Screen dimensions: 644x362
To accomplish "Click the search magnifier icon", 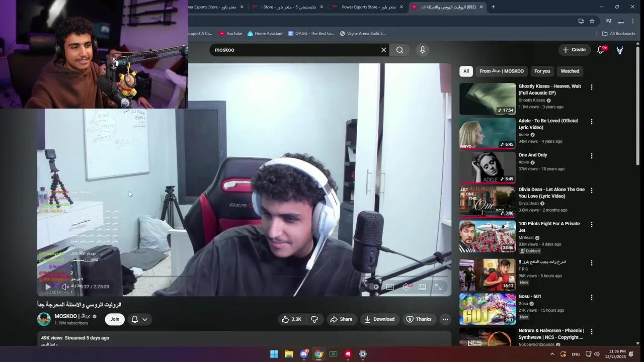I will click(399, 50).
